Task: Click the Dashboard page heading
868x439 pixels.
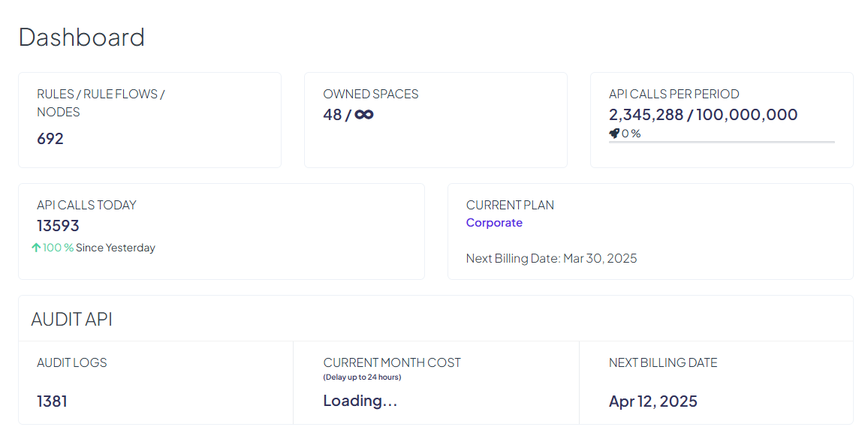Action: click(x=81, y=37)
